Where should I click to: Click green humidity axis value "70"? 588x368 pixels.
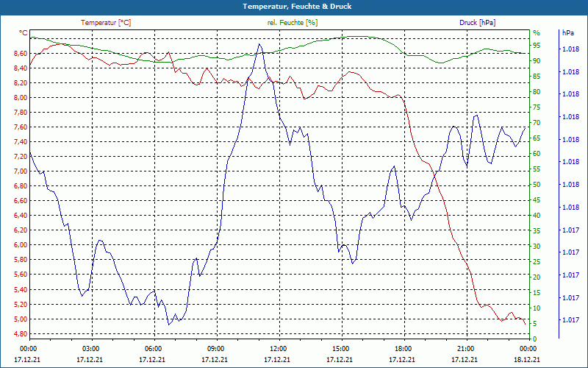coord(537,123)
